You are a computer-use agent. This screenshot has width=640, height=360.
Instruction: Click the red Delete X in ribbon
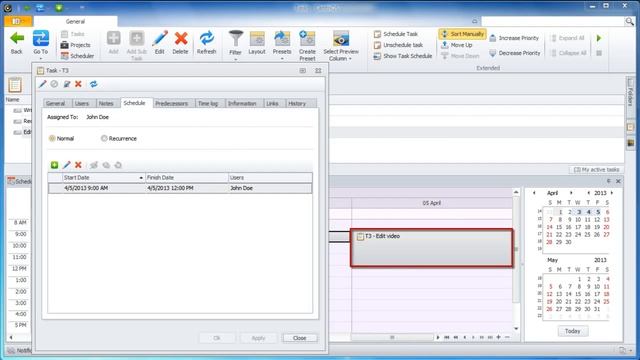tap(180, 42)
